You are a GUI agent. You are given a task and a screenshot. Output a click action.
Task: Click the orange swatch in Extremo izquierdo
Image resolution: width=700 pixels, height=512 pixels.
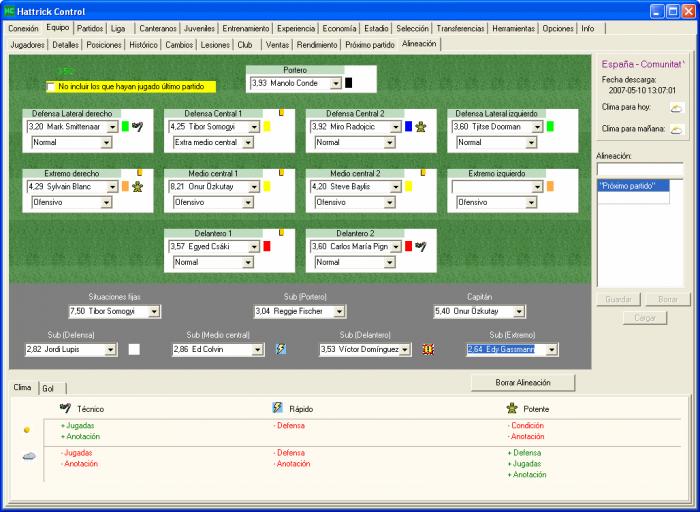pos(550,186)
